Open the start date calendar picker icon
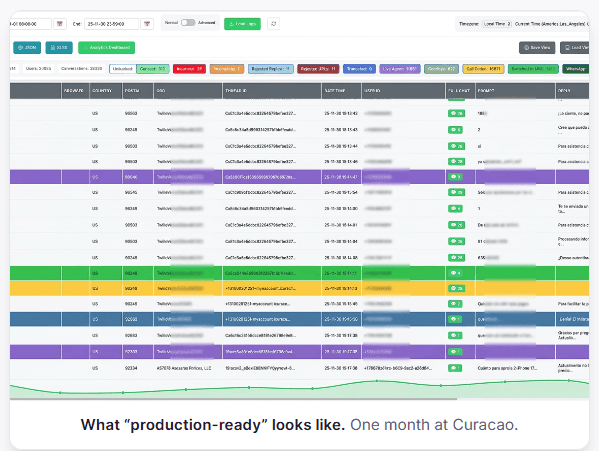Image resolution: width=599 pixels, height=451 pixels. pyautogui.click(x=60, y=24)
